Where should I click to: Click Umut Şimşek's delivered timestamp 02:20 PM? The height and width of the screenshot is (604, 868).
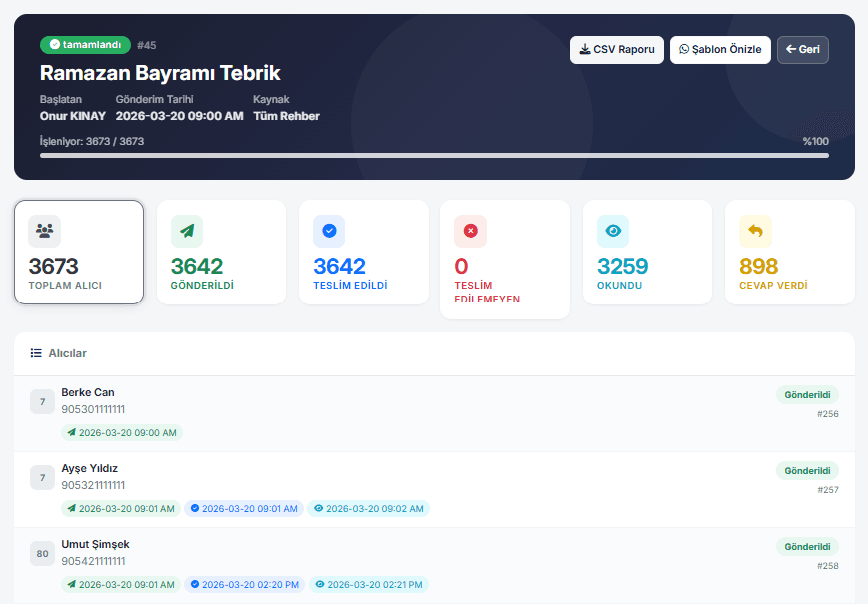[244, 585]
